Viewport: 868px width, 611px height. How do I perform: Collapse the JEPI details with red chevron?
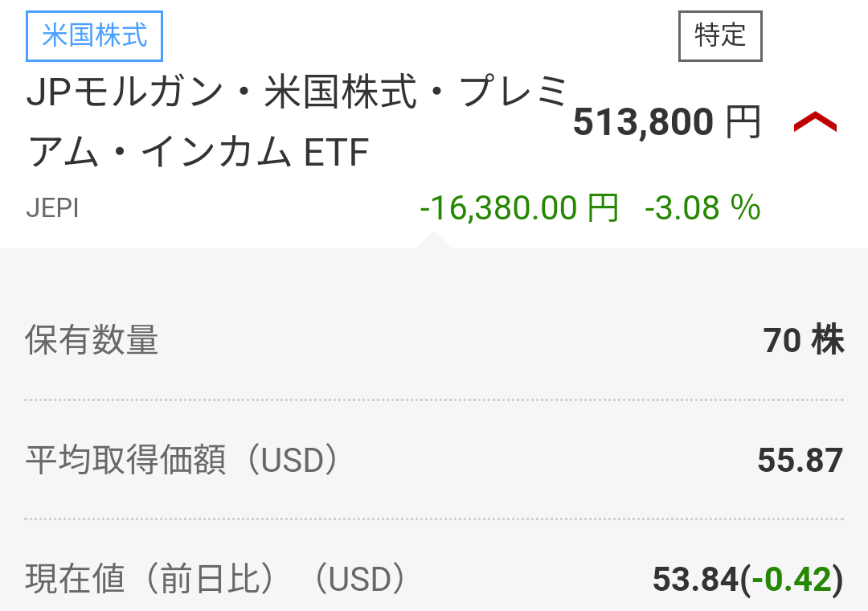click(x=815, y=122)
